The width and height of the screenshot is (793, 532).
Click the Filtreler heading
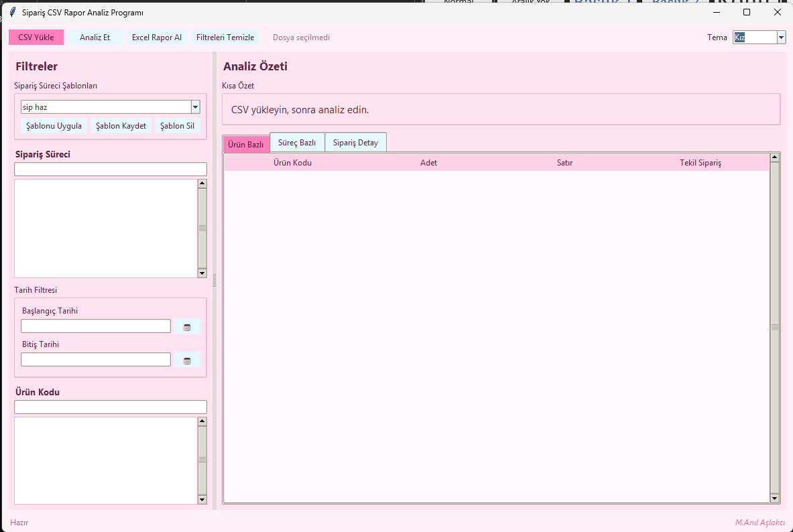[x=36, y=66]
